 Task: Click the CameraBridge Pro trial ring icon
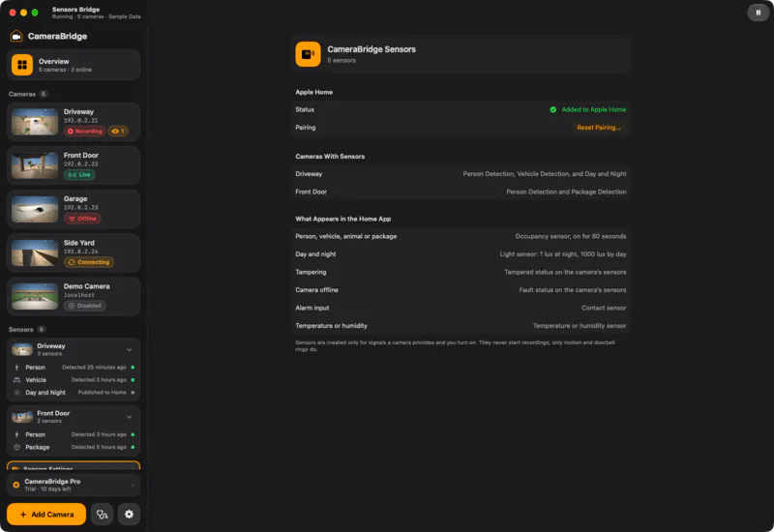[x=16, y=486]
